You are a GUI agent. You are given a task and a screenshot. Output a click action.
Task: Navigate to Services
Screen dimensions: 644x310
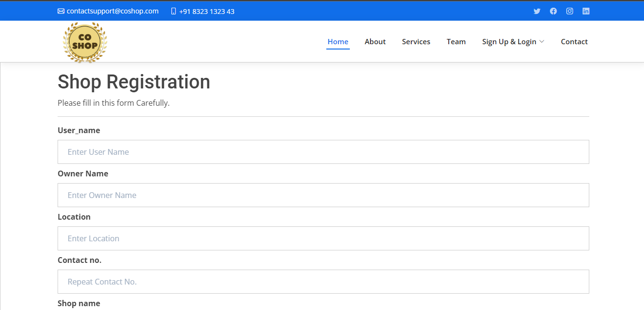(416, 42)
